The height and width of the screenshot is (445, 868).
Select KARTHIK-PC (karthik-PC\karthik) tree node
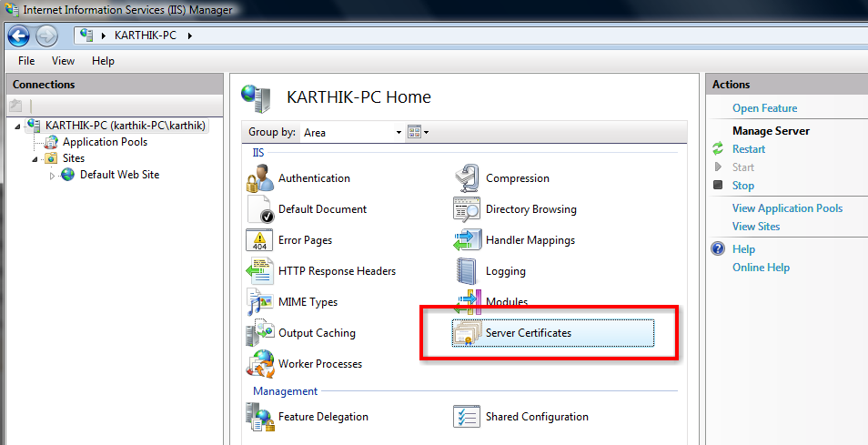click(126, 126)
